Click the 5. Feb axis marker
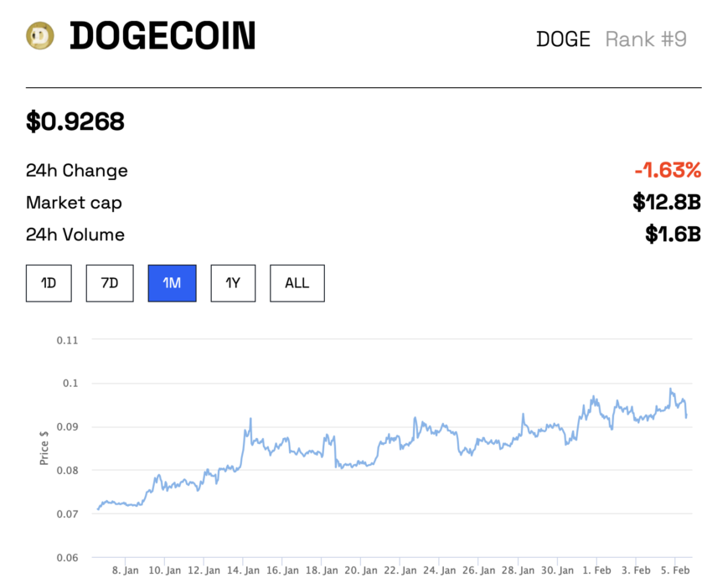 tap(675, 570)
